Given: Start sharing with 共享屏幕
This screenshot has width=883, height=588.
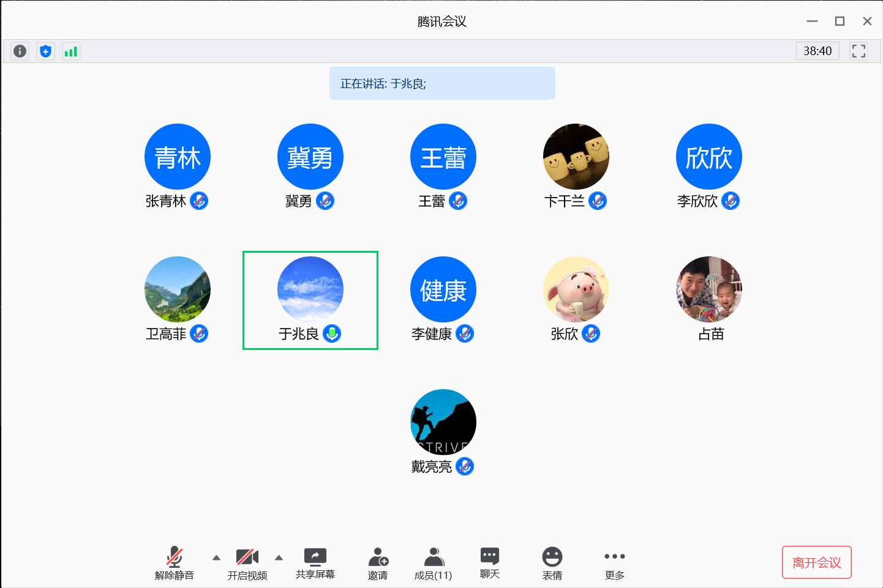Looking at the screenshot, I should pos(315,564).
